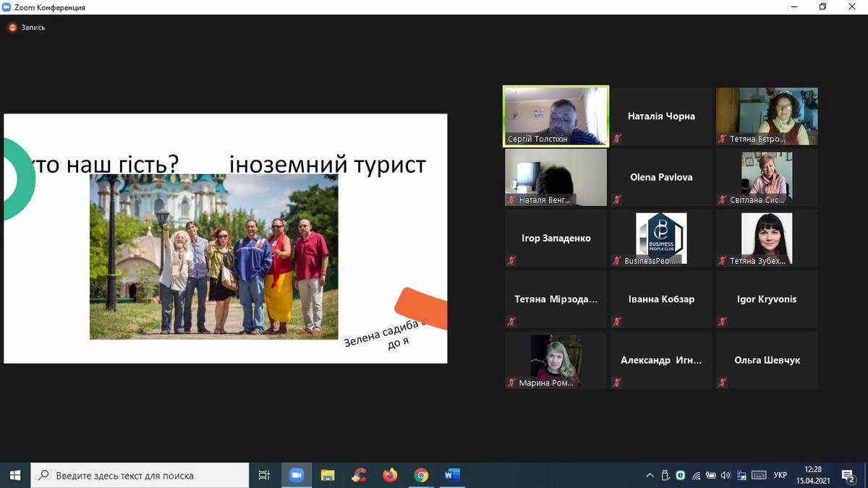Click muted mic icon on Ігор Западенко tile
868x488 pixels.
[x=511, y=260]
